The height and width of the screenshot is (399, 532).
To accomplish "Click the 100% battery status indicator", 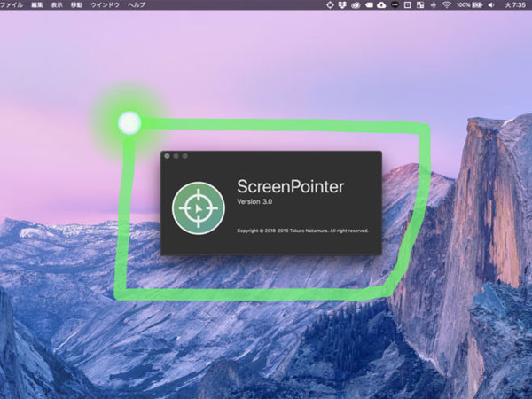I will [469, 4].
